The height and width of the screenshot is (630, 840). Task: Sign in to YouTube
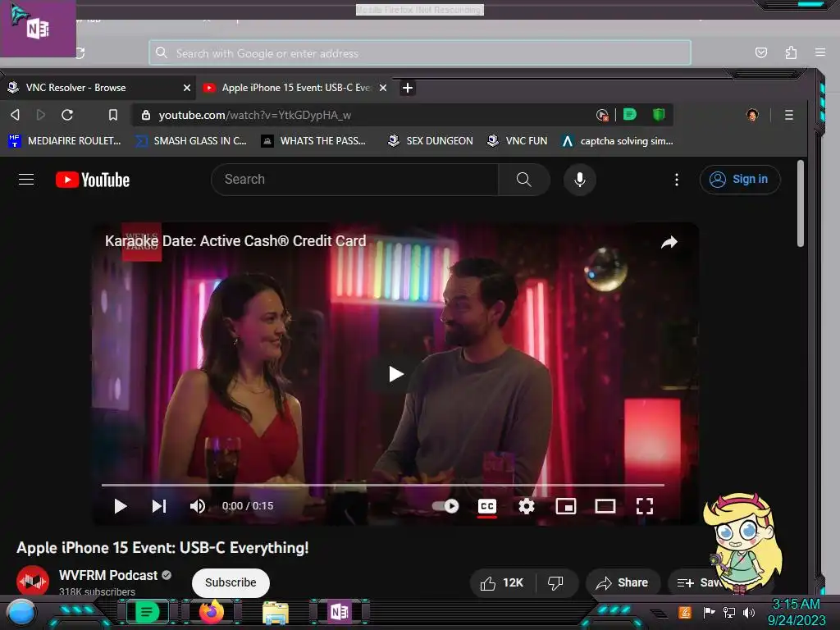[739, 180]
